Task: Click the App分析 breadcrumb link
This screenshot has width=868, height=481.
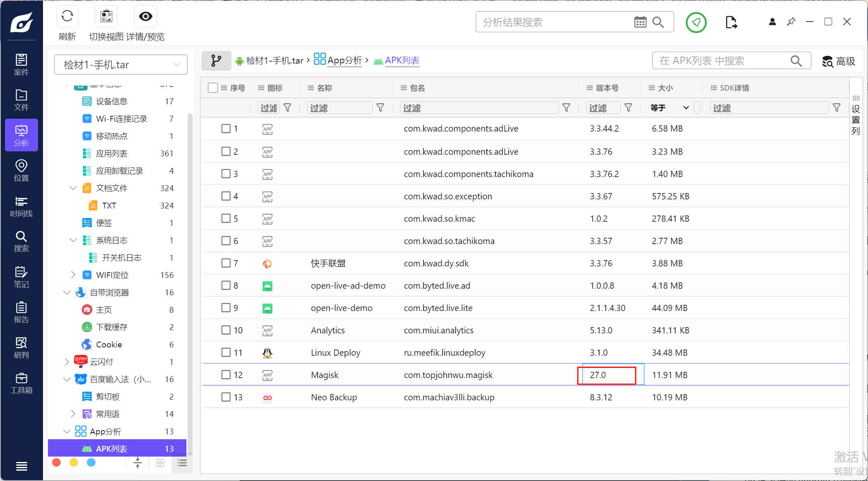Action: tap(344, 60)
